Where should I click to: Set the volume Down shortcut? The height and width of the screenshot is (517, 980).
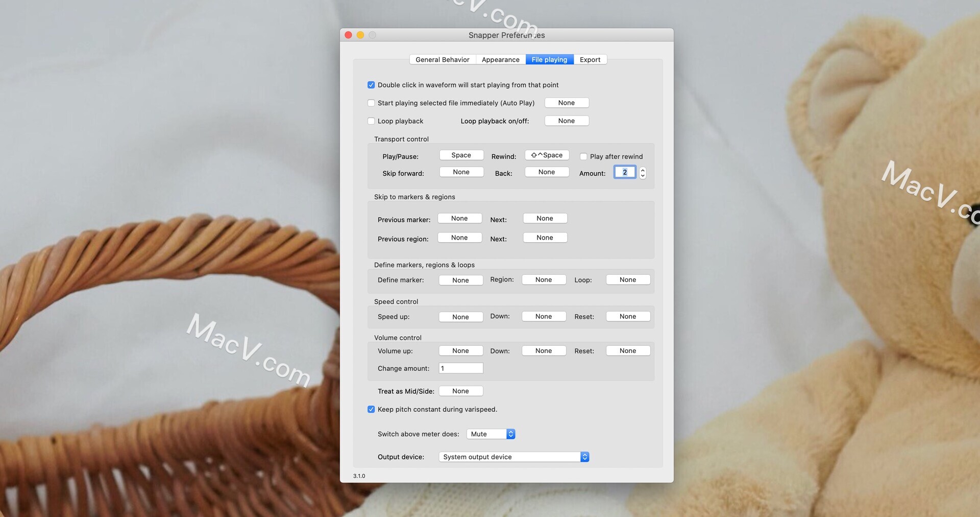544,350
